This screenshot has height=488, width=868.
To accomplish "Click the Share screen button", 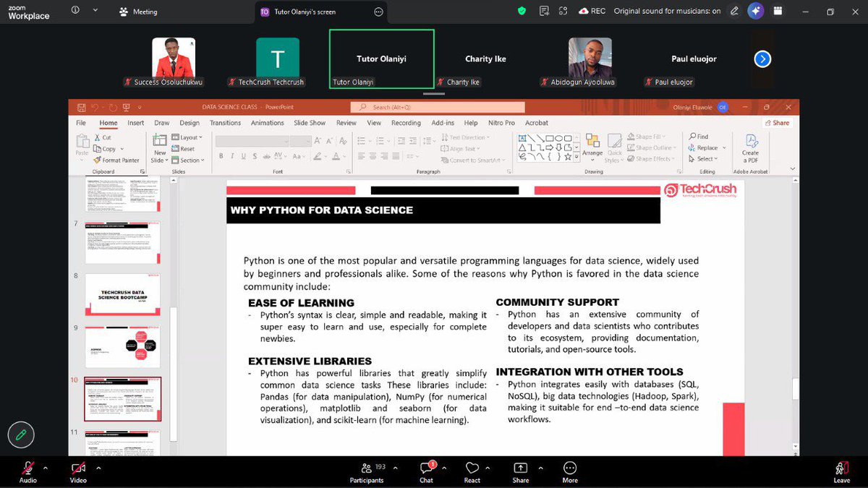I will click(520, 471).
